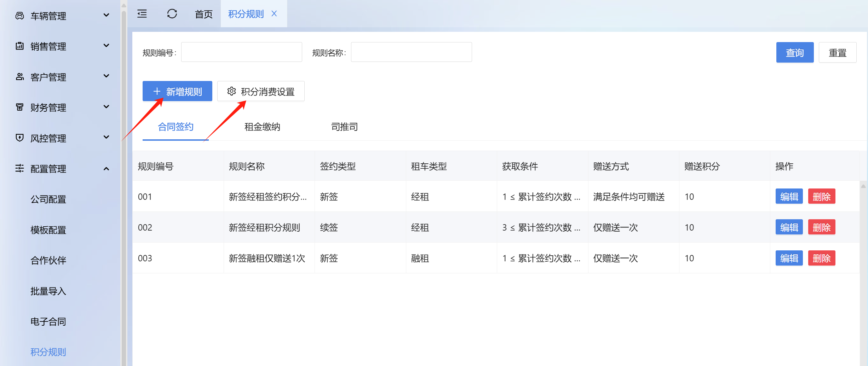The image size is (868, 366).
Task: Click the 客户管理 people icon
Action: (x=20, y=77)
